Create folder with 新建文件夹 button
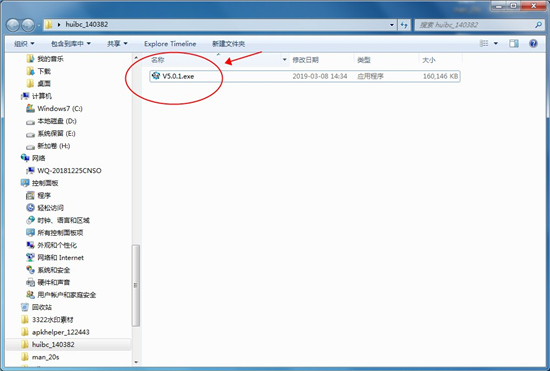The width and height of the screenshot is (550, 371). [228, 43]
